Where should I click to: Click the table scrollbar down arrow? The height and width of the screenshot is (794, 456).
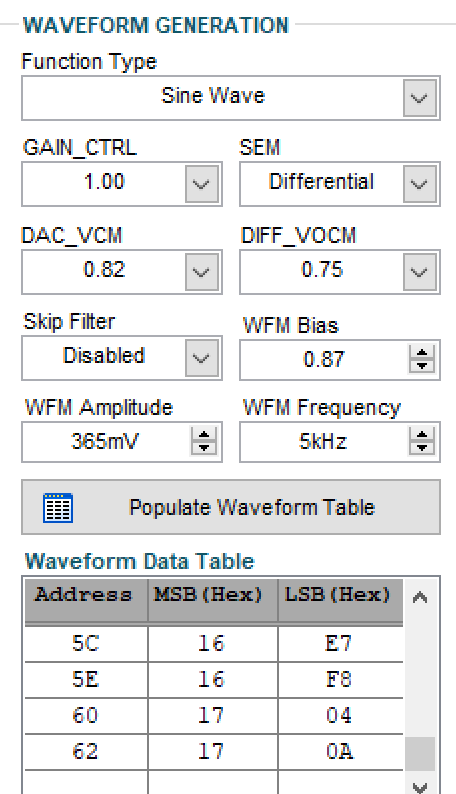420,786
